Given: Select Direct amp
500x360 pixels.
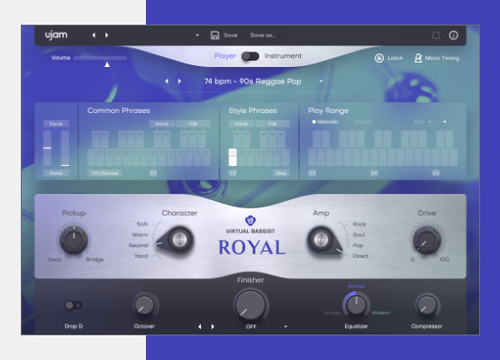Looking at the screenshot, I should coord(361,256).
